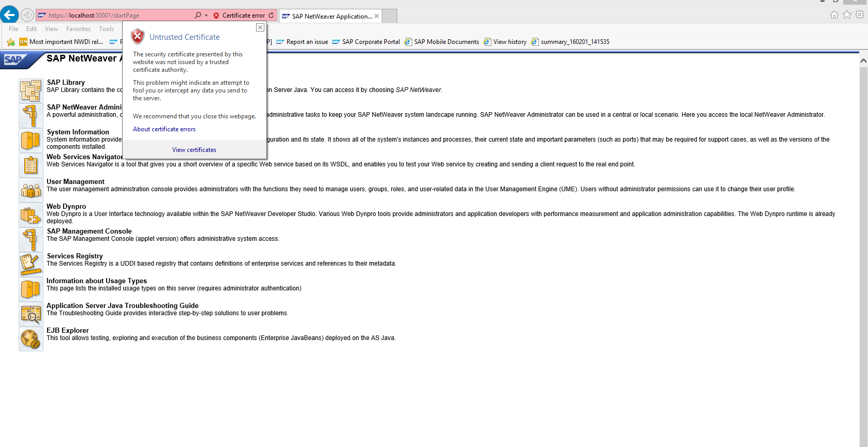Click the View certificates link
This screenshot has width=868, height=447.
[194, 150]
